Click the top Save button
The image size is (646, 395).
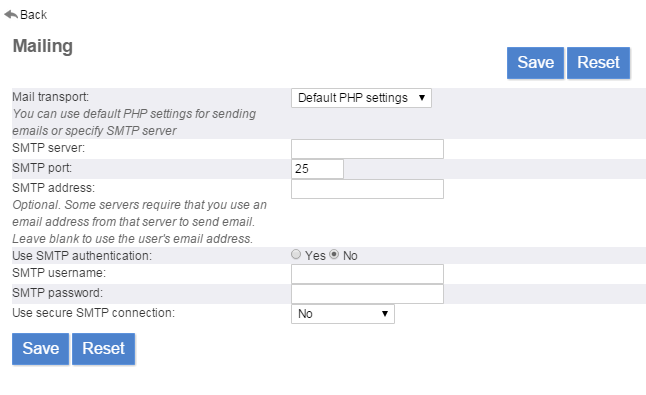535,63
